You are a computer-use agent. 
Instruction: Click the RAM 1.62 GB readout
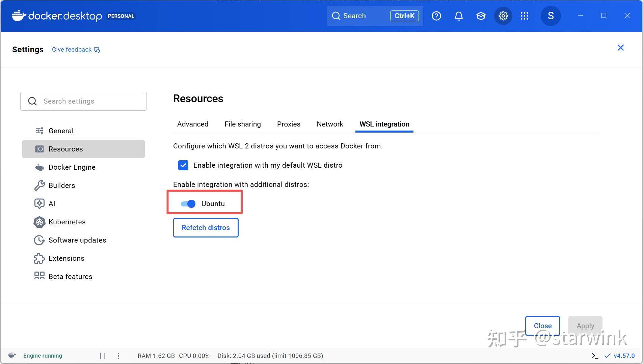[156, 356]
